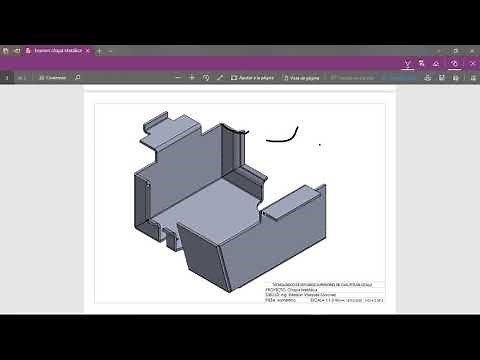Select the eraser tool in notes toolbar
Viewport: 480px width, 360px height.
(436, 63)
